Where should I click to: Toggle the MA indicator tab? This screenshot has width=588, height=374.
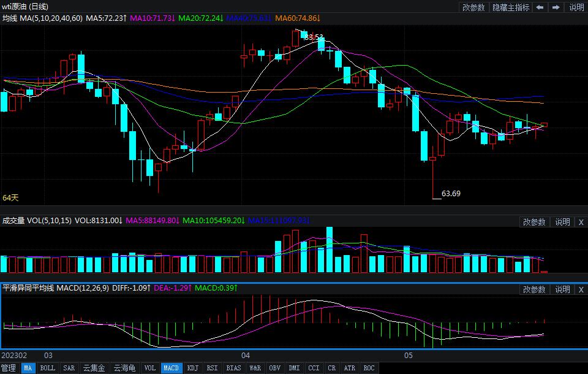point(28,368)
